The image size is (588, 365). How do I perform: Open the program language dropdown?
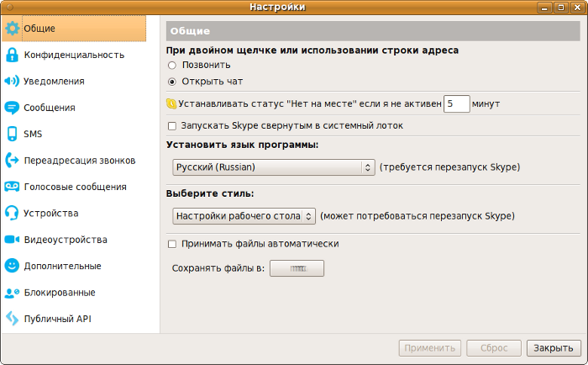(x=274, y=167)
